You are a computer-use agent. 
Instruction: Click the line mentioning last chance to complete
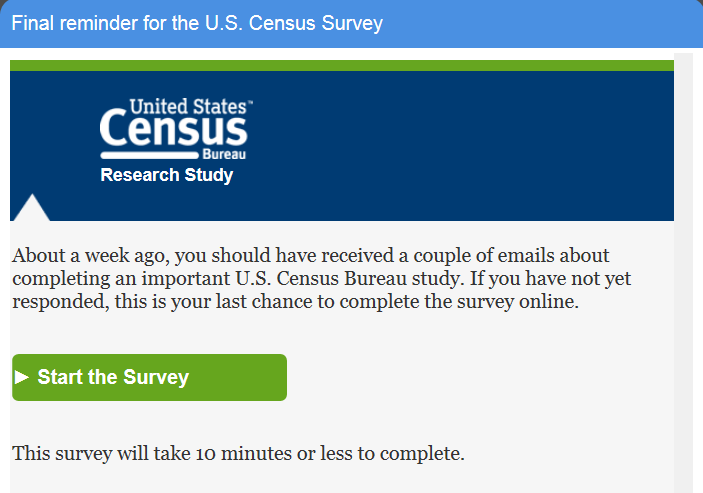400,302
